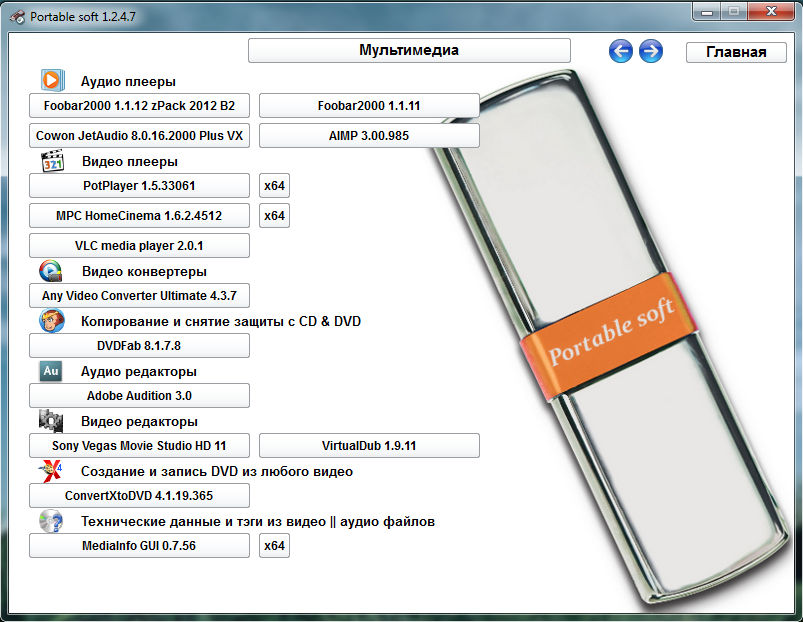Click the Video converters category icon
This screenshot has width=803, height=622.
[51, 270]
